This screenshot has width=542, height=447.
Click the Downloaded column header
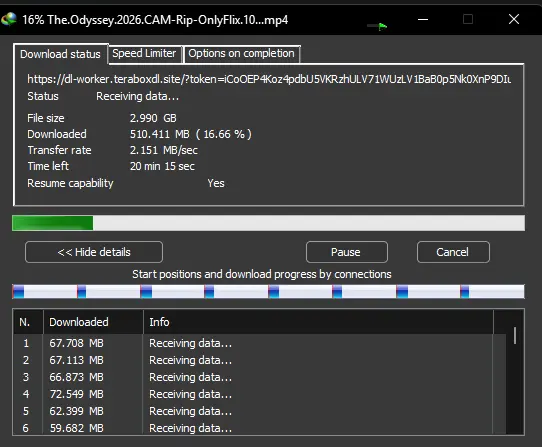(93, 322)
